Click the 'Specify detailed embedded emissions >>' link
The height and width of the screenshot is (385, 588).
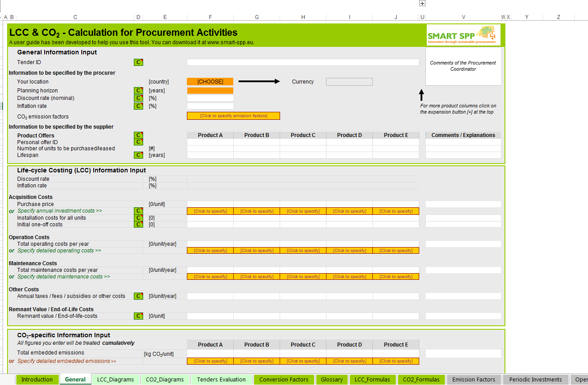(x=67, y=361)
